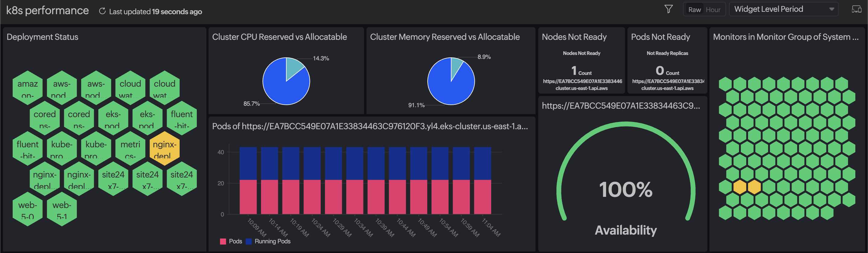Switch data granularity to Hour
Screen dimensions: 868x253
[713, 10]
